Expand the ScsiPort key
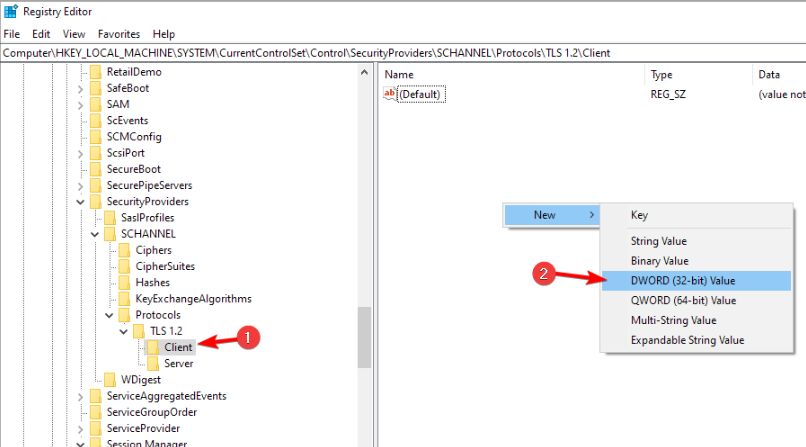The image size is (806, 447). point(80,154)
